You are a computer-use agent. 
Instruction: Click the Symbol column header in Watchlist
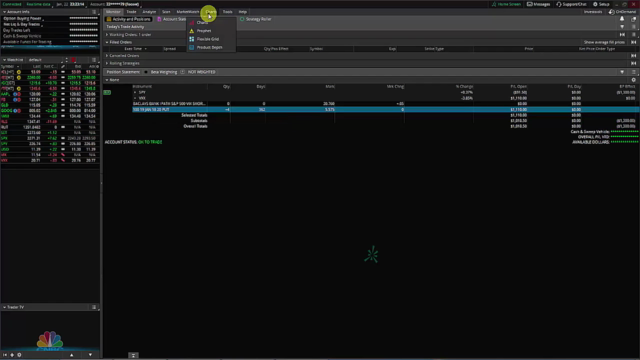[x=7, y=66]
